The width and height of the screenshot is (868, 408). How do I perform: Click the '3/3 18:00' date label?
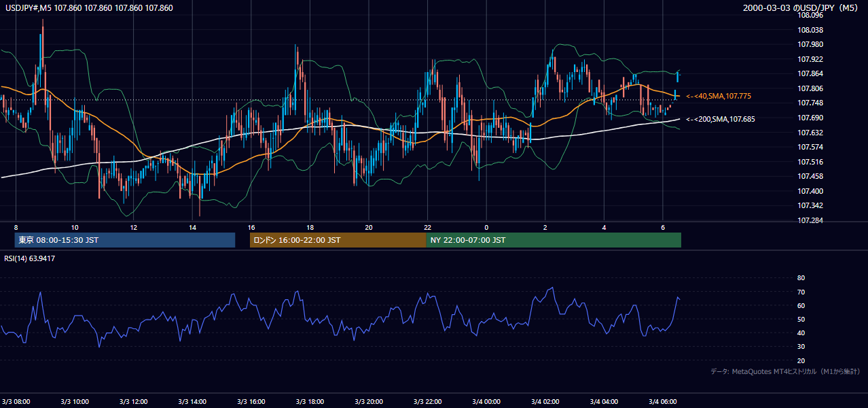tap(310, 401)
